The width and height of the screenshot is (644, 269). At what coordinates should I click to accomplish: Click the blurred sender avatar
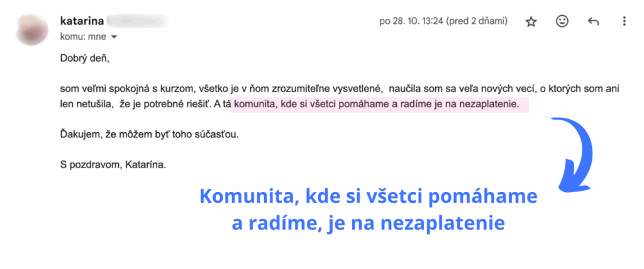[33, 28]
